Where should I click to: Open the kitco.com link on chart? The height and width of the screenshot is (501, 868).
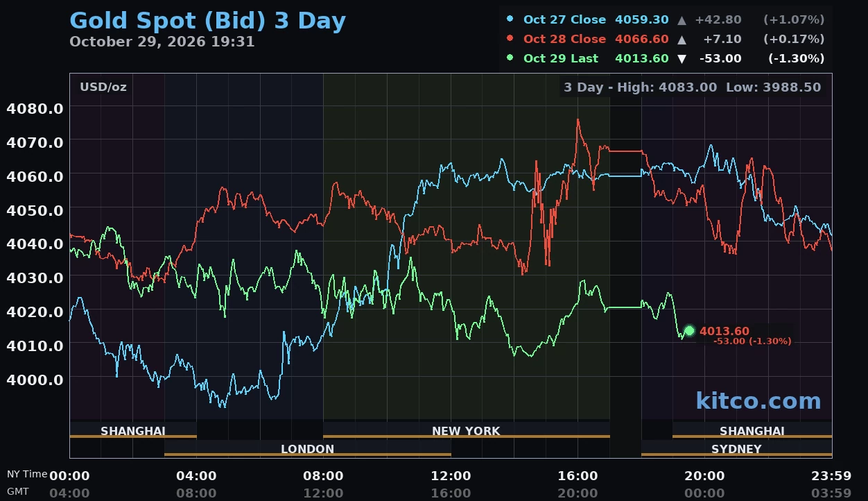[758, 400]
